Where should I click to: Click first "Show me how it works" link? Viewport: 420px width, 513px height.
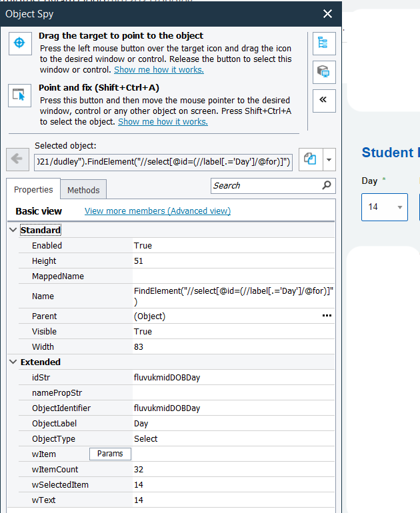[159, 70]
